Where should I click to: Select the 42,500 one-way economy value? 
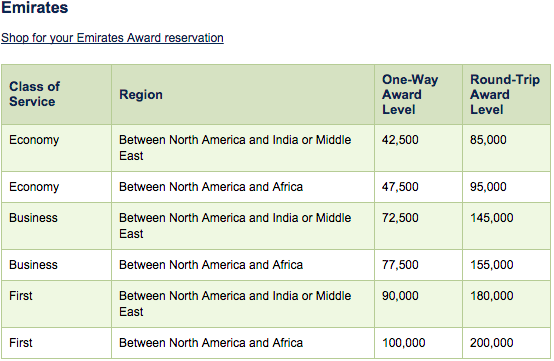click(x=400, y=140)
